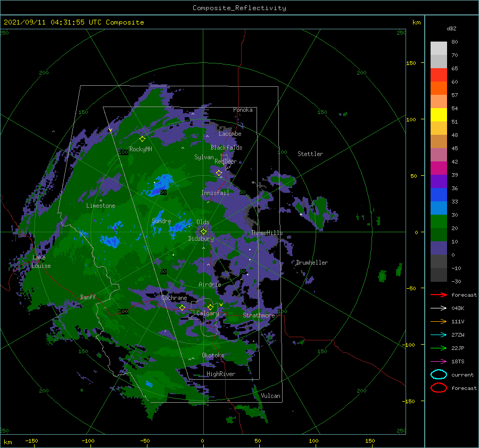Click the RockyMH label
The width and height of the screenshot is (479, 448).
141,149
